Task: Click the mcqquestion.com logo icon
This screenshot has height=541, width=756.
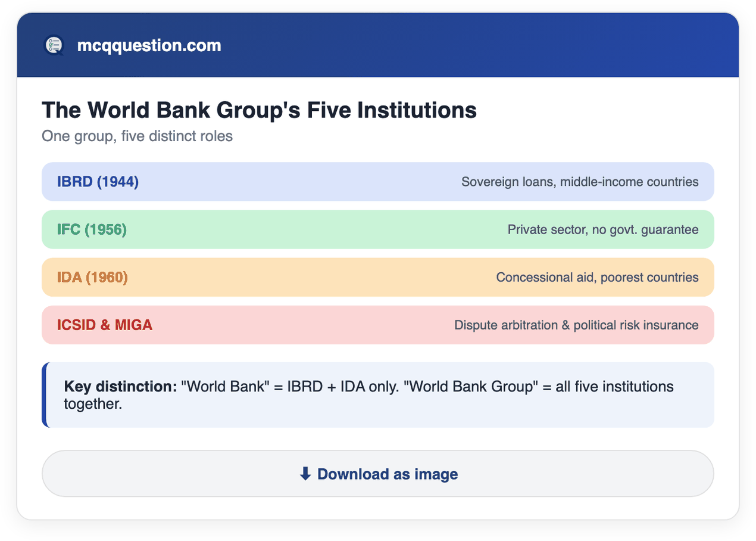Action: [x=54, y=45]
